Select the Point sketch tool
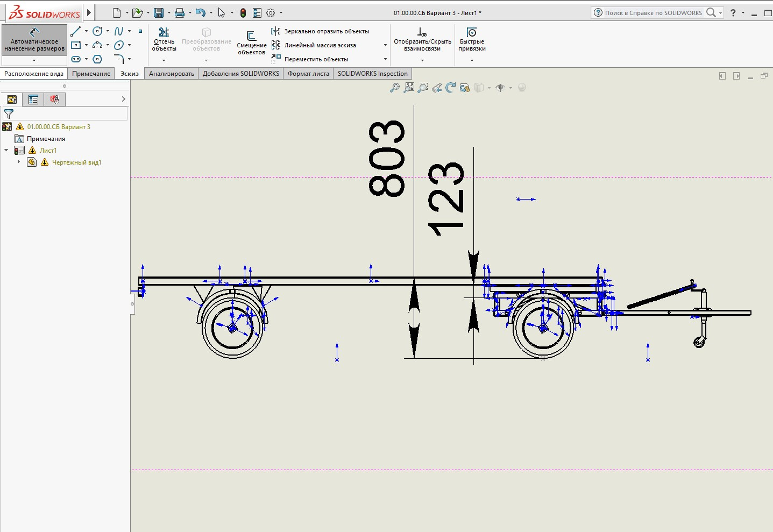 pos(140,31)
